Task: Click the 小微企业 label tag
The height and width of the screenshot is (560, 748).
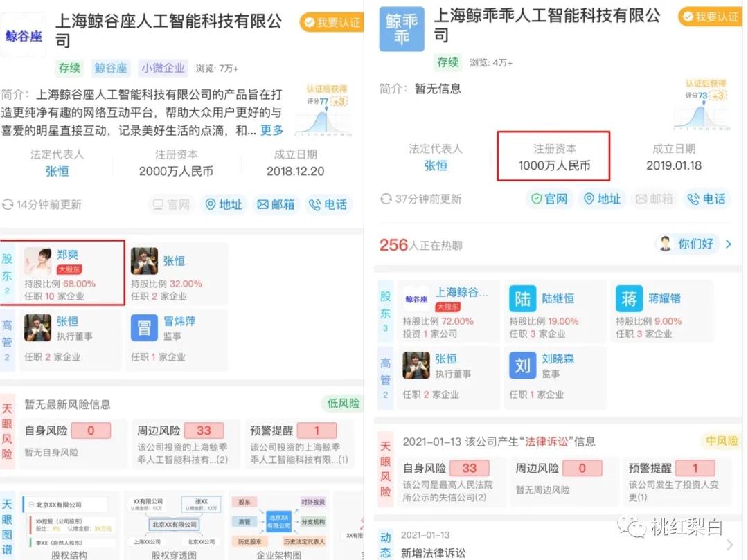Action: point(162,67)
